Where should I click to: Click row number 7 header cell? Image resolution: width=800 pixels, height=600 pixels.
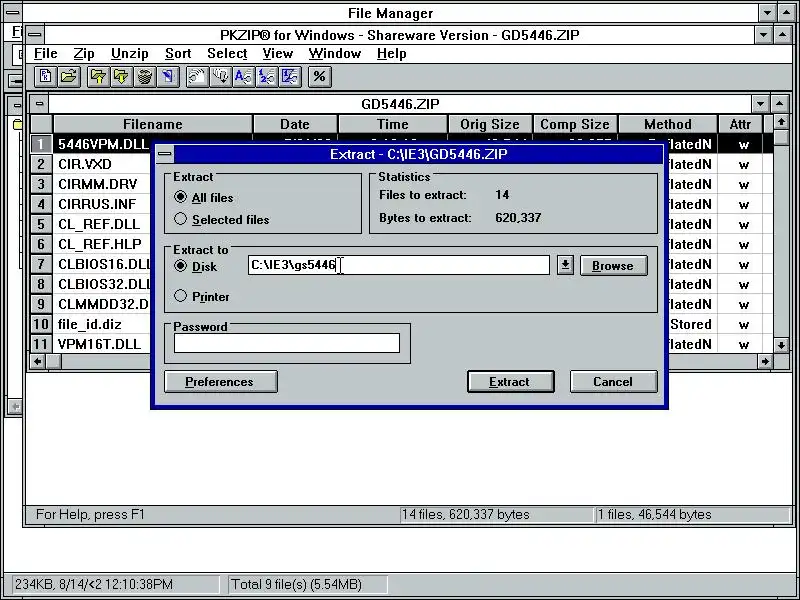tap(41, 264)
